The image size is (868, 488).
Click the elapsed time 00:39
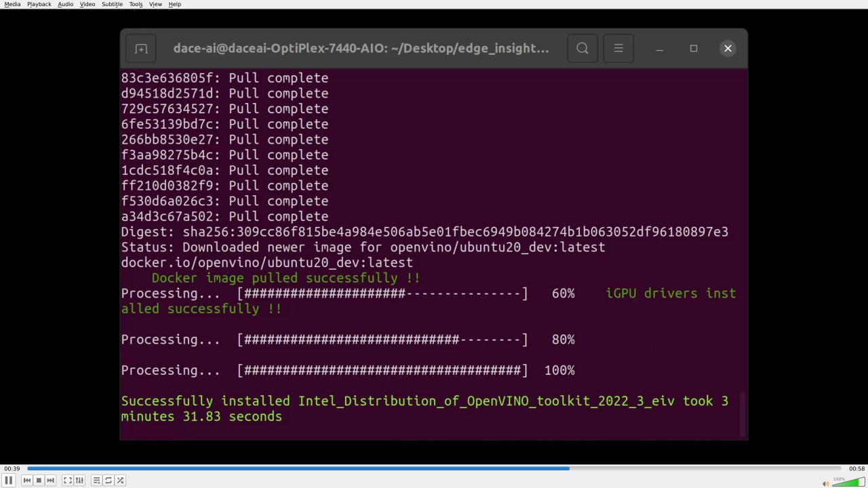point(12,468)
